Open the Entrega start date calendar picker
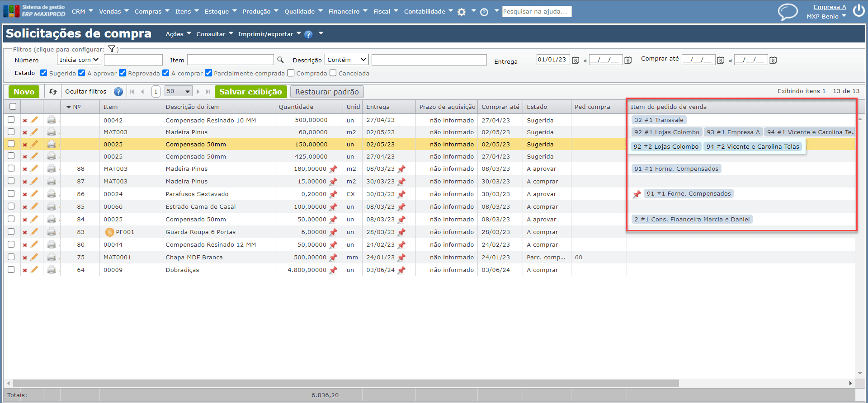 click(x=576, y=60)
